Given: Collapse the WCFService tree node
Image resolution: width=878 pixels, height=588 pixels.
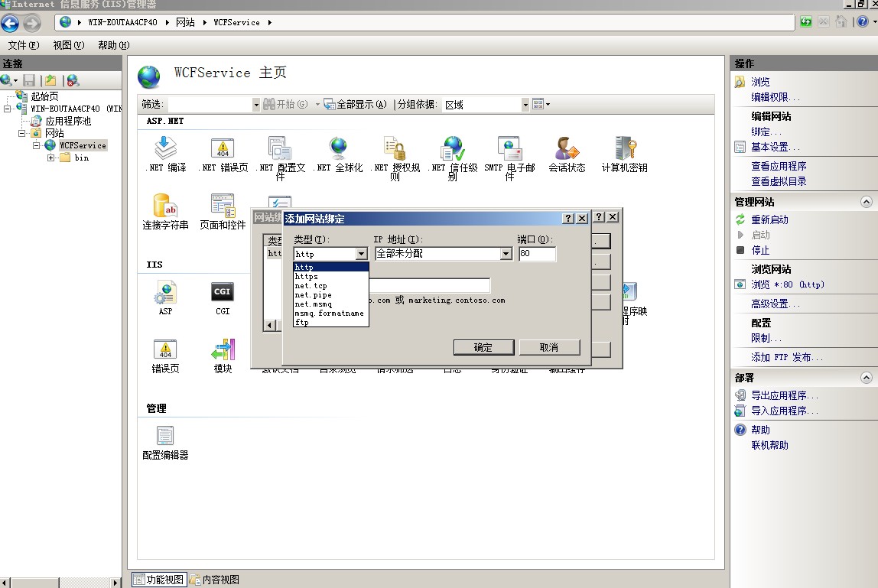Looking at the screenshot, I should click(x=37, y=145).
